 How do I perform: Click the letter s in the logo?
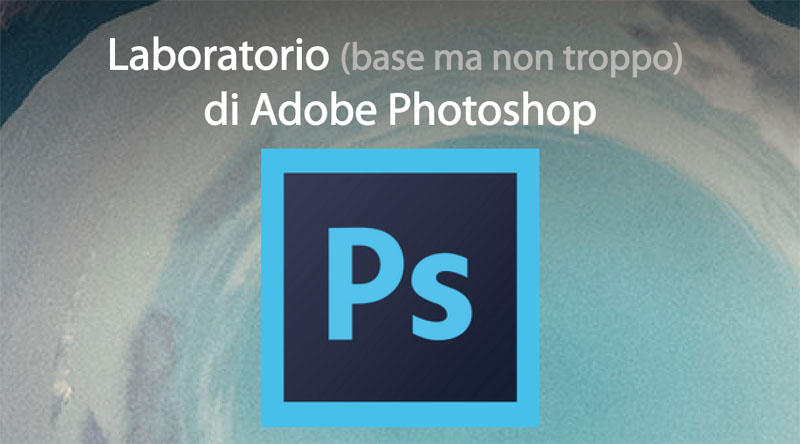[x=442, y=297]
